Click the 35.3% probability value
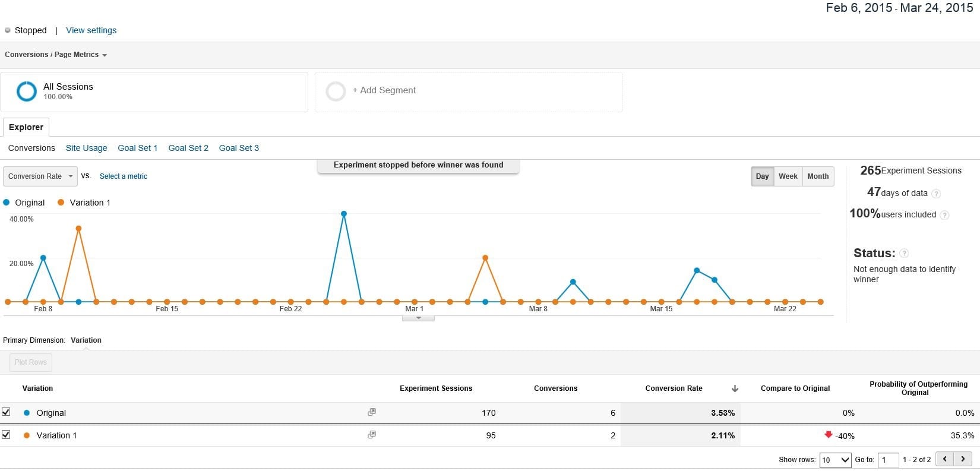Screen dimensions: 980x474 [x=962, y=435]
